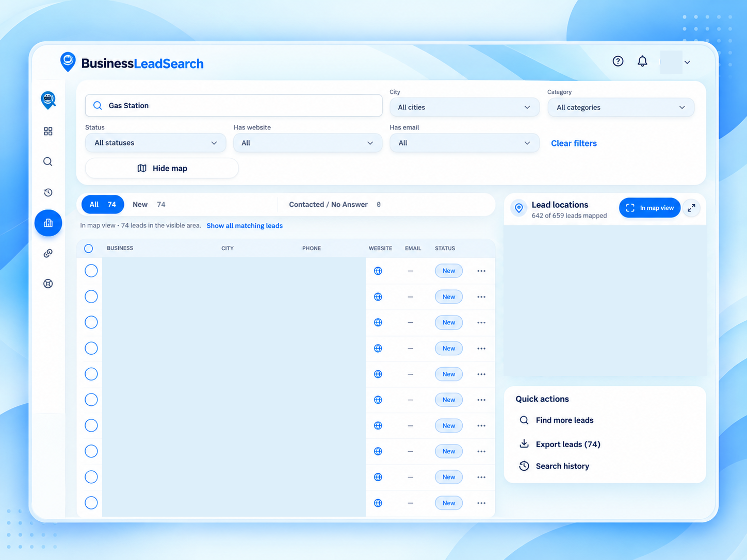747x560 pixels.
Task: Click the sidebar mascot pin icon
Action: tap(48, 100)
